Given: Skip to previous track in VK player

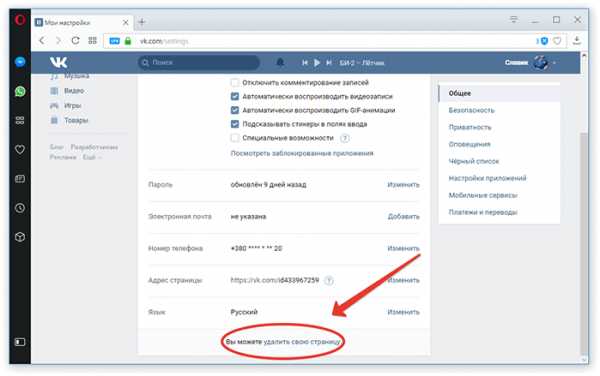Looking at the screenshot, I should click(305, 63).
